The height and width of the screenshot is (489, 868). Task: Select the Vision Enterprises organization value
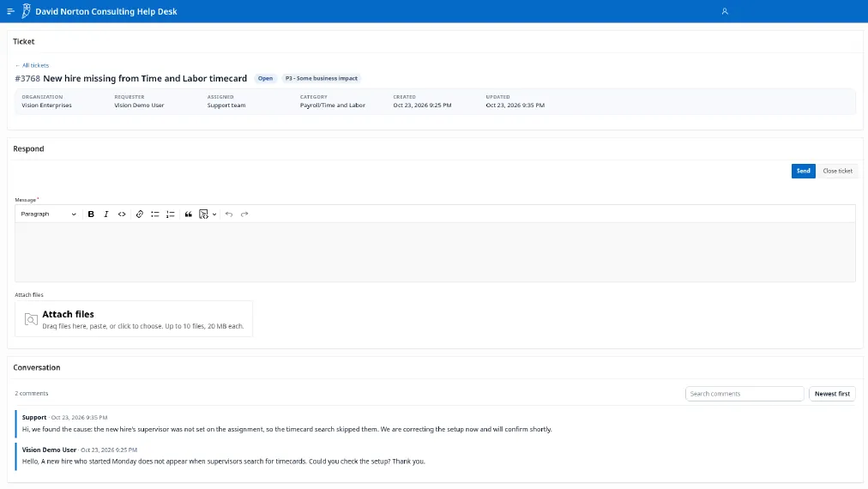pos(46,106)
